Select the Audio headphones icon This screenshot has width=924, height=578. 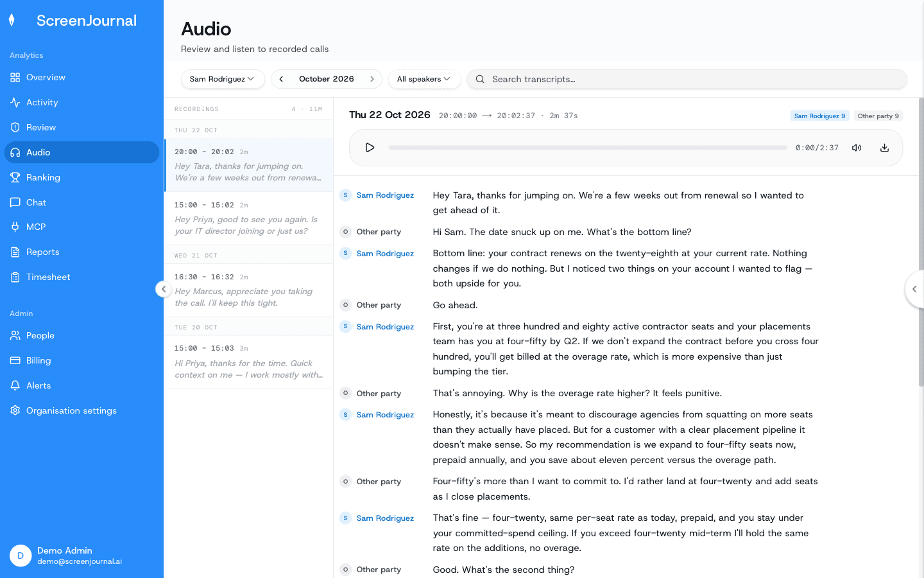[x=15, y=153]
